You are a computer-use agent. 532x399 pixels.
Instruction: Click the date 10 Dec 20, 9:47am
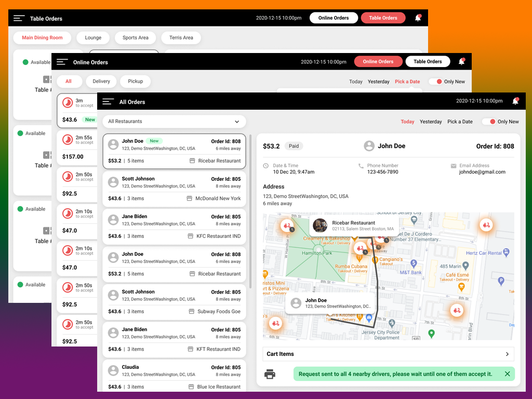click(x=294, y=172)
